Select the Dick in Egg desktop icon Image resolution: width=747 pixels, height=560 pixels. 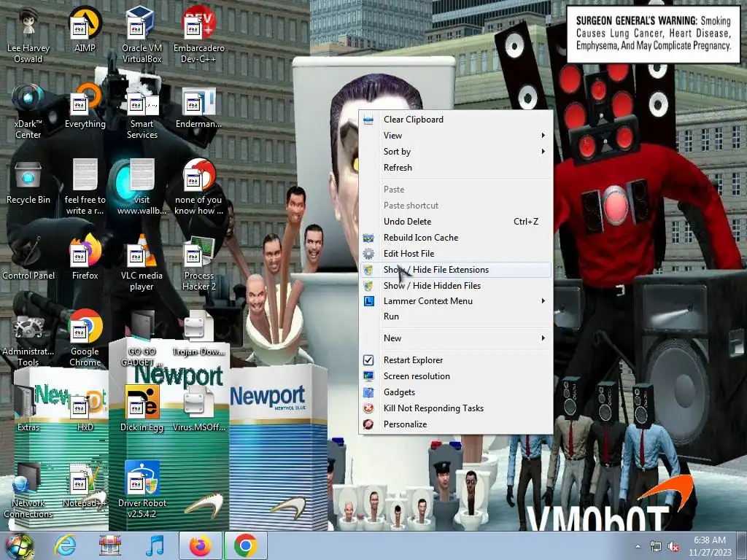(x=142, y=409)
